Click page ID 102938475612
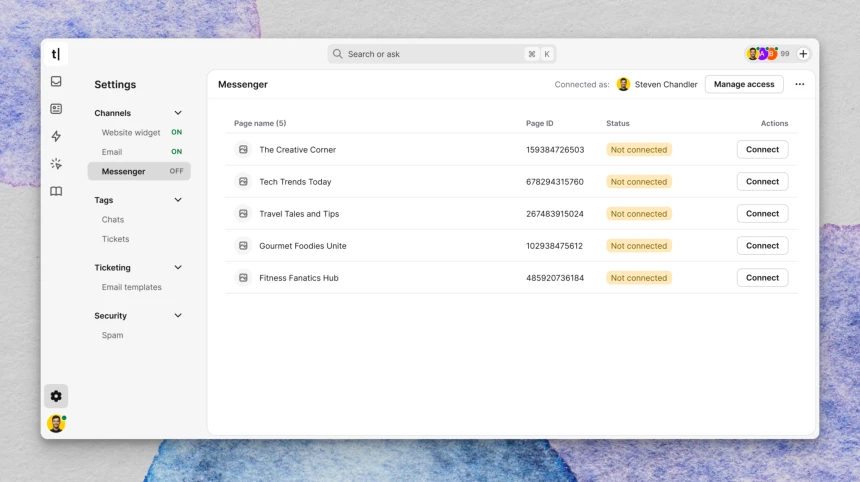The width and height of the screenshot is (860, 482). [x=555, y=246]
